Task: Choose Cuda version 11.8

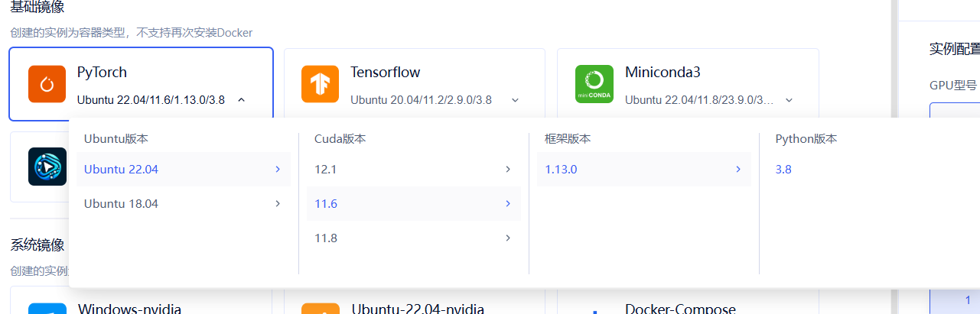Action: (x=414, y=238)
